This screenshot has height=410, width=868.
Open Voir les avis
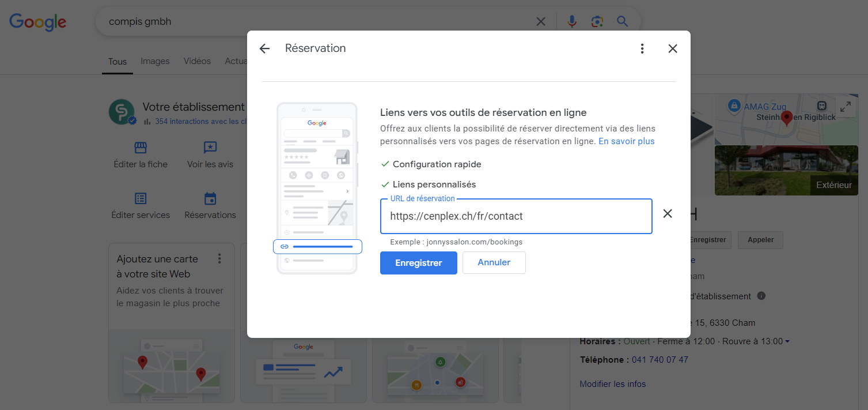click(x=210, y=155)
